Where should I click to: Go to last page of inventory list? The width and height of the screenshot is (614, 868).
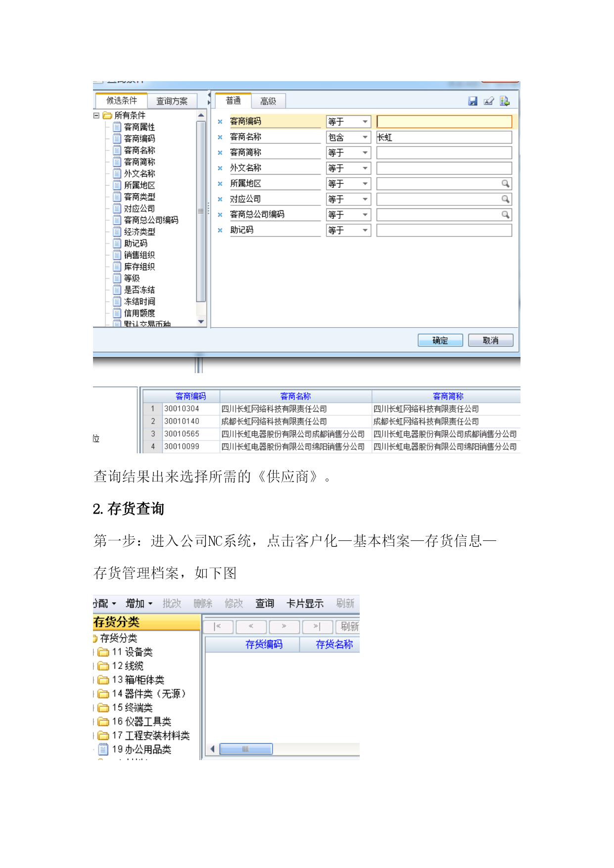tap(317, 627)
